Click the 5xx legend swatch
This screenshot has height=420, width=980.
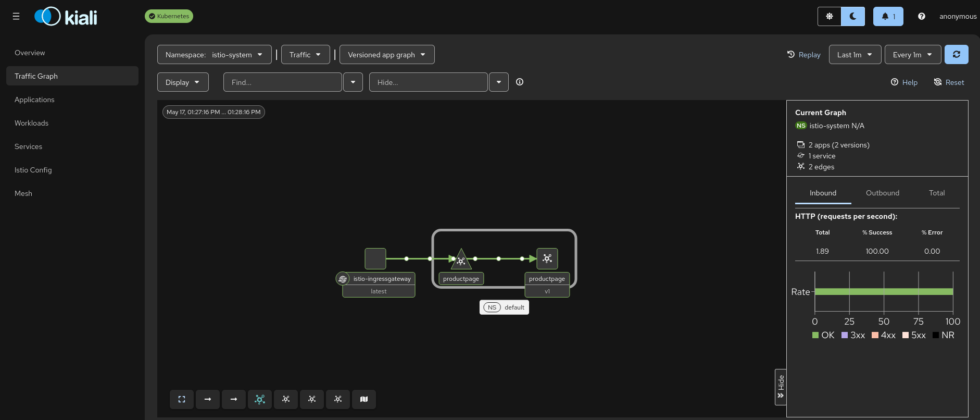pyautogui.click(x=906, y=335)
